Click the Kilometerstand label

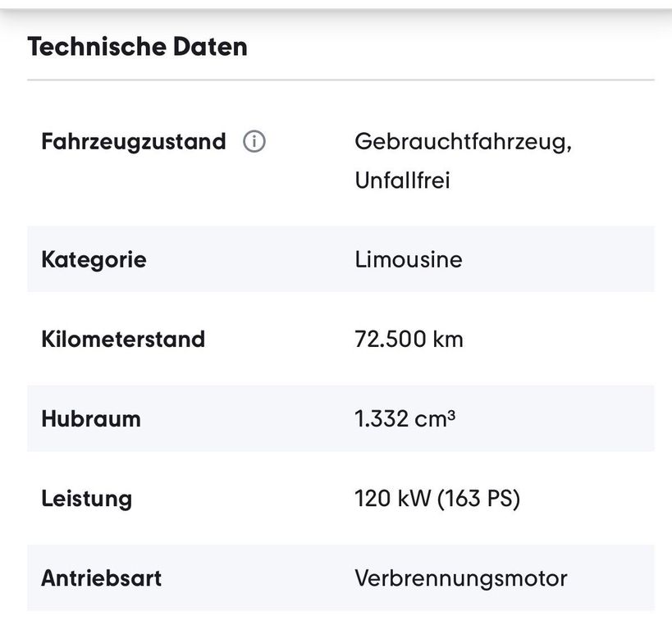pos(123,339)
